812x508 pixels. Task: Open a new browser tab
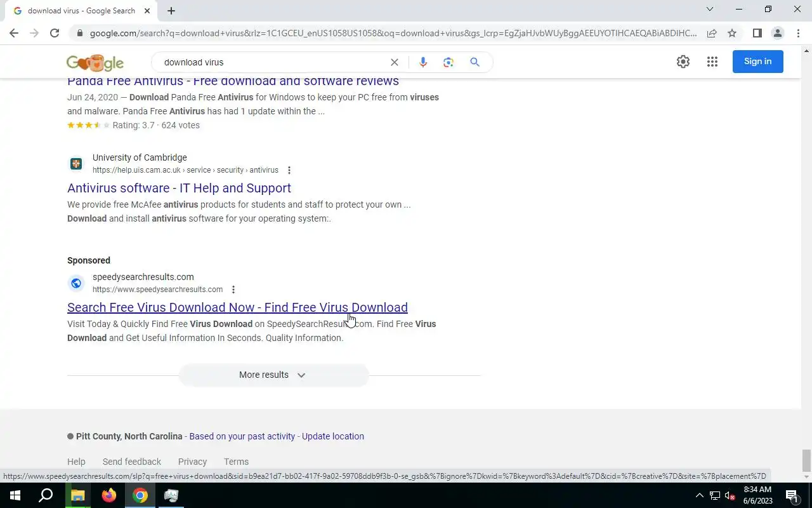[x=171, y=11]
